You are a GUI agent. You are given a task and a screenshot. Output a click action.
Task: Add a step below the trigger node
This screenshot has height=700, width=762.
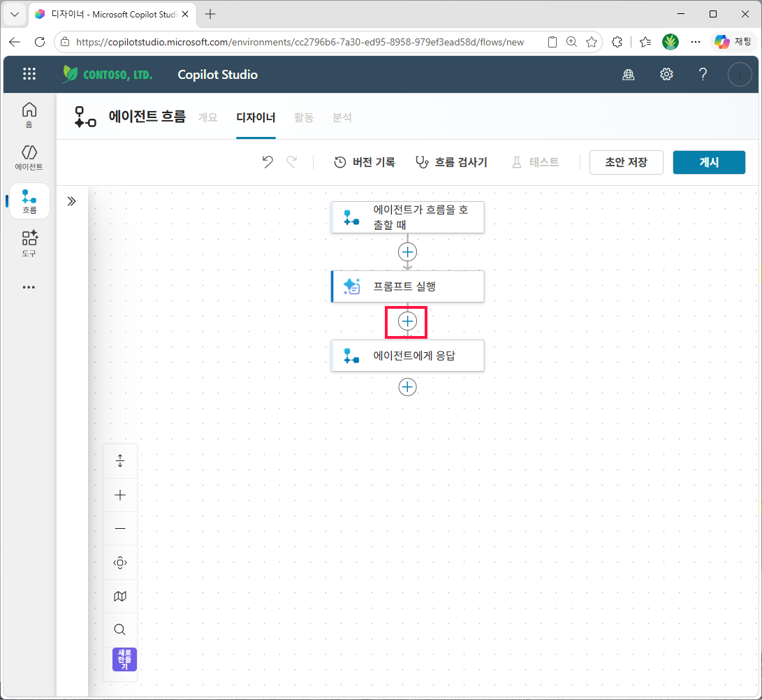[407, 251]
